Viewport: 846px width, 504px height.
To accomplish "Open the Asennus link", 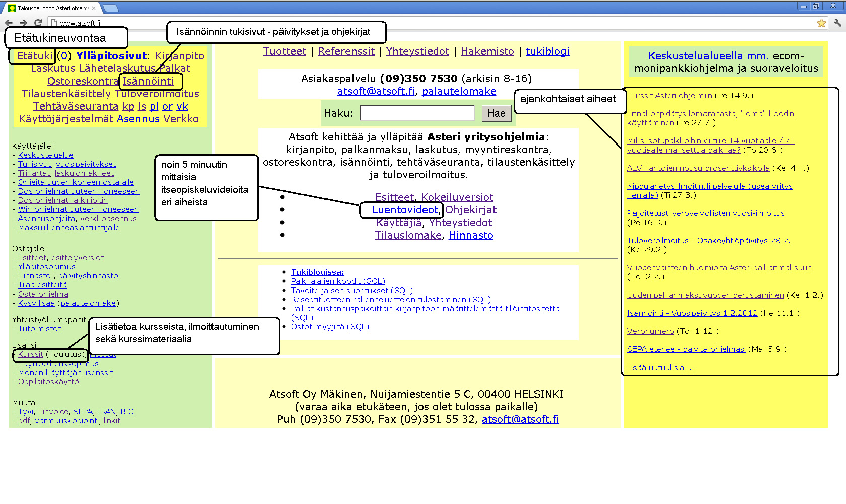I will pos(138,119).
